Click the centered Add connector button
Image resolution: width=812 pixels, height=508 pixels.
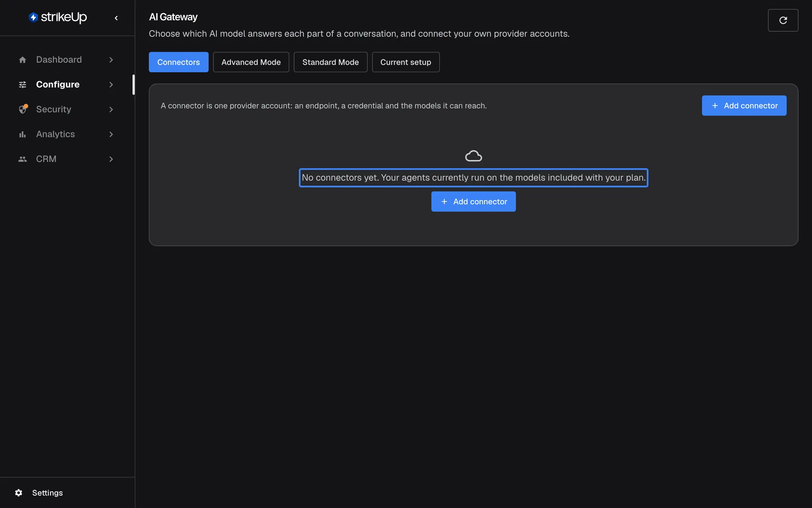click(x=474, y=201)
